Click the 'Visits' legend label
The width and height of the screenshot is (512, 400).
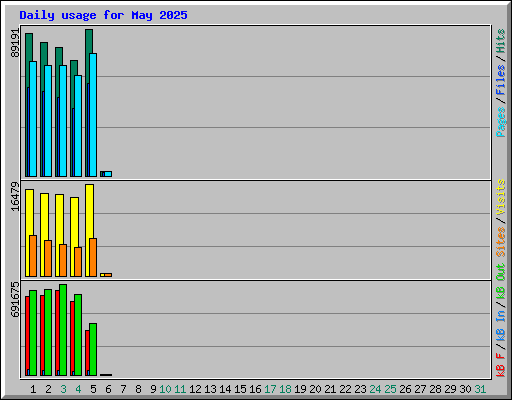pos(501,197)
